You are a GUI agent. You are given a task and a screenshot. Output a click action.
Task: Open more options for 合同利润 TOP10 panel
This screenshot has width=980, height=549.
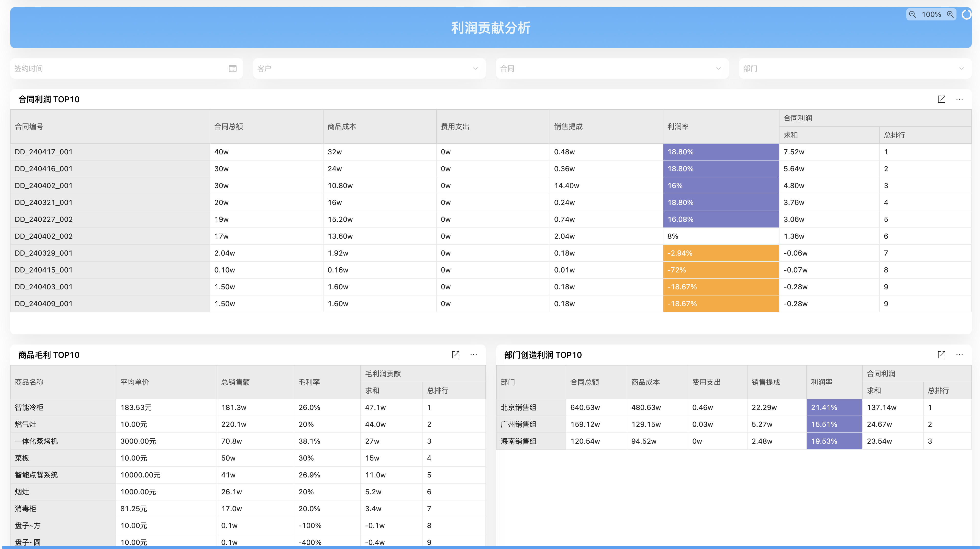pyautogui.click(x=960, y=99)
